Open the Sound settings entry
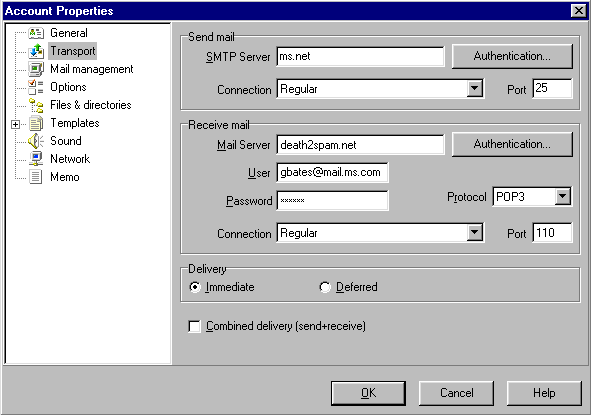The width and height of the screenshot is (591, 415). point(66,141)
